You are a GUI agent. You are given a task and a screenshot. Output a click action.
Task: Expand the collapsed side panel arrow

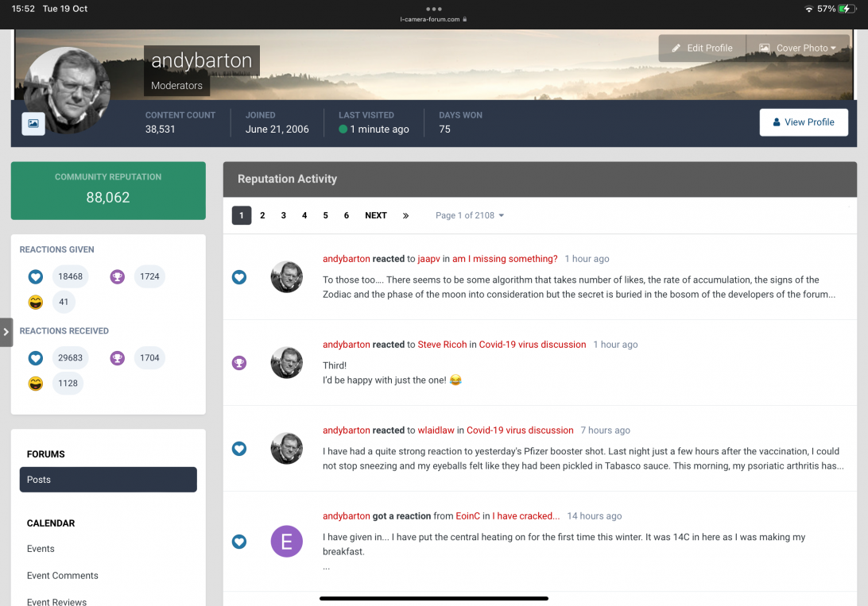pos(6,332)
